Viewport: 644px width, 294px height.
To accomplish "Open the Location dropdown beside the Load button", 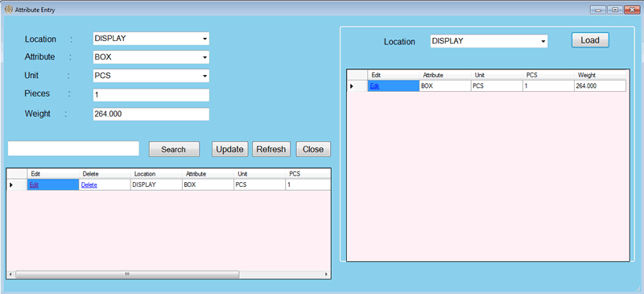I will click(489, 41).
